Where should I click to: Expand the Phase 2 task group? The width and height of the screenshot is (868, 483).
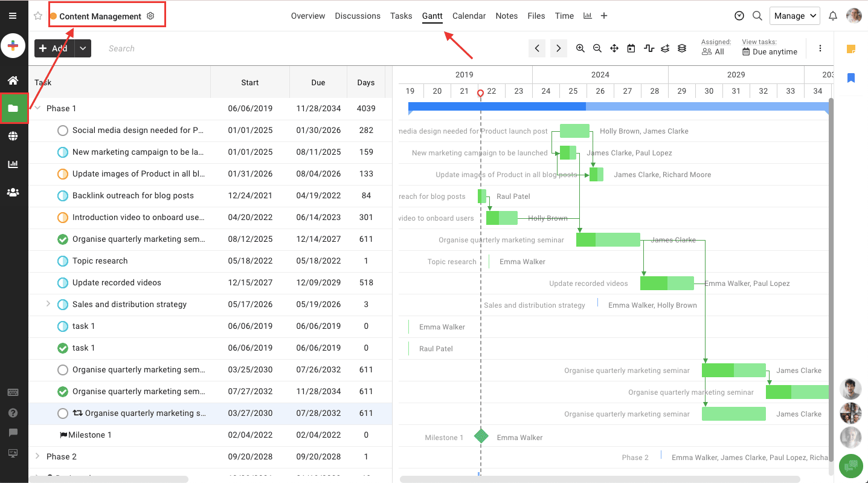[x=37, y=456]
